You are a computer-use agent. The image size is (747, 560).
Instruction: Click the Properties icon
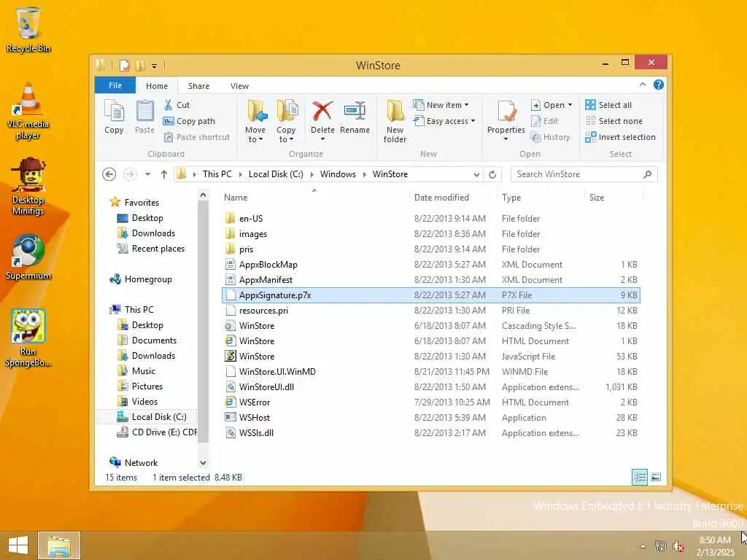point(506,112)
